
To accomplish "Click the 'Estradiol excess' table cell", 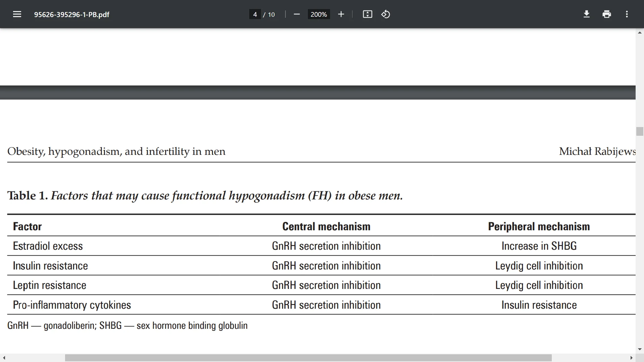I will tap(48, 246).
